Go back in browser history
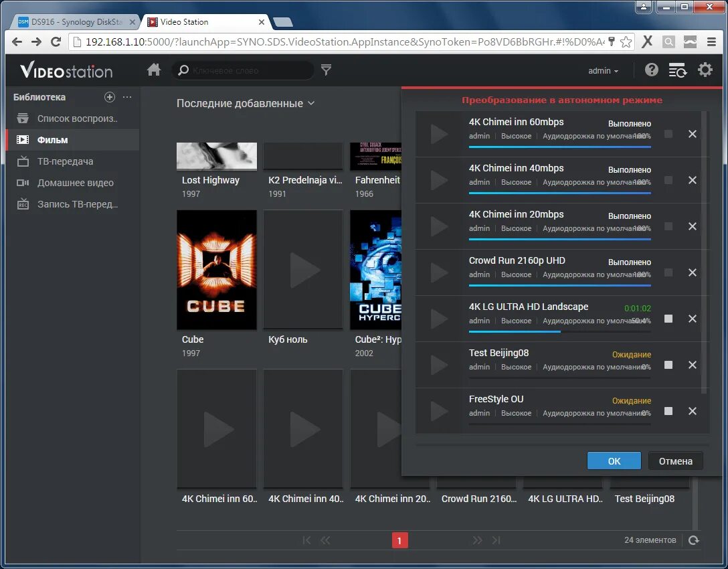Screen dimensions: 728x569 coord(17,42)
